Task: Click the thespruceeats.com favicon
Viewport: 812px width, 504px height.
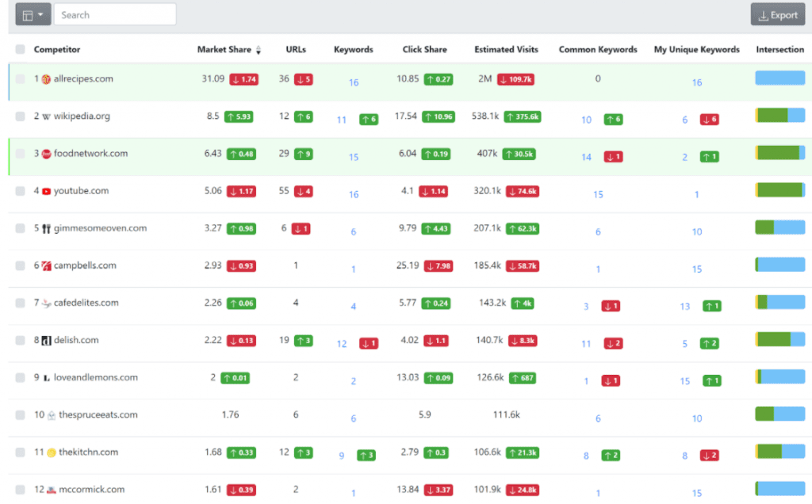Action: coord(52,415)
